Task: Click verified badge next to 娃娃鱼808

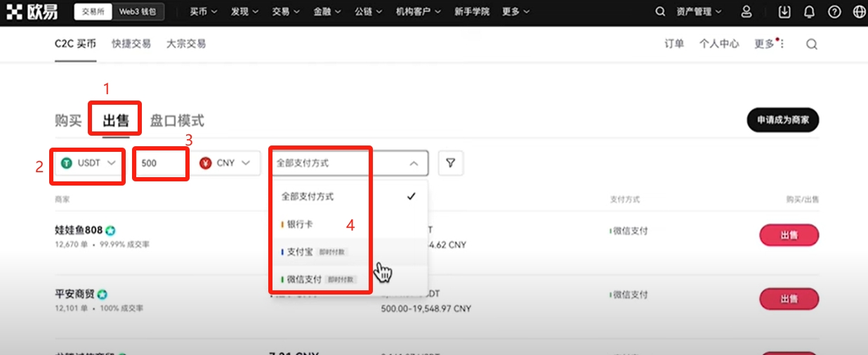Action: (x=111, y=230)
